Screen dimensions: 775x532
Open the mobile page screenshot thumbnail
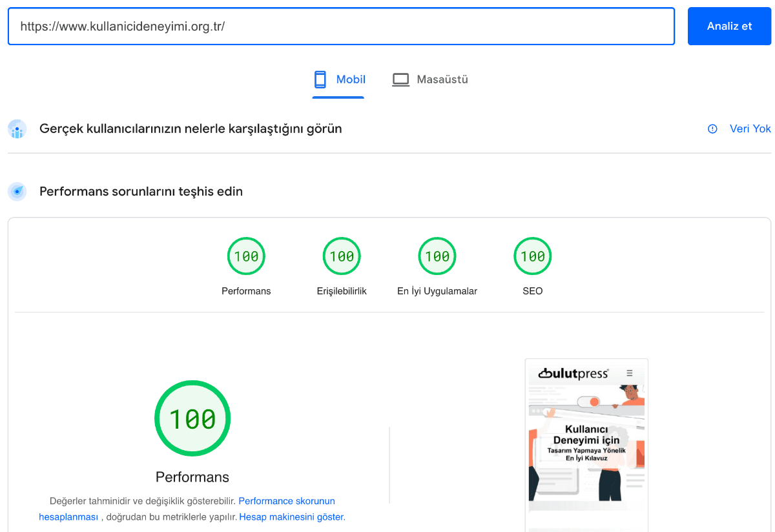(x=586, y=439)
